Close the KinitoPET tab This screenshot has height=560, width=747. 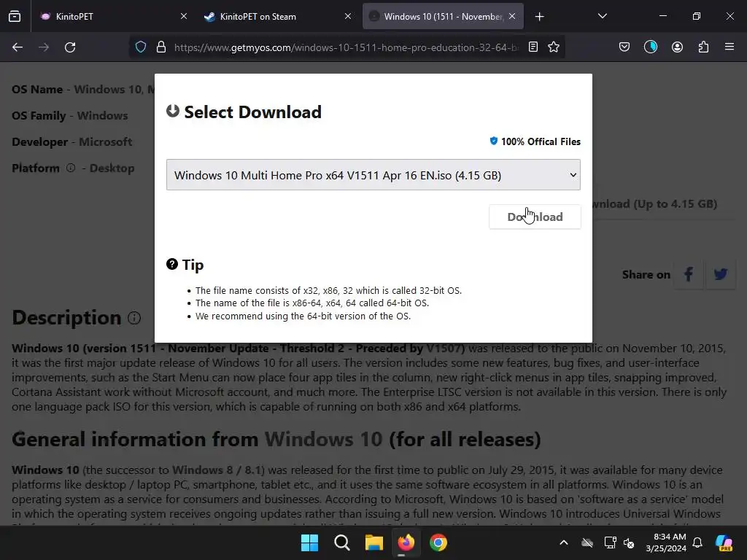(183, 16)
